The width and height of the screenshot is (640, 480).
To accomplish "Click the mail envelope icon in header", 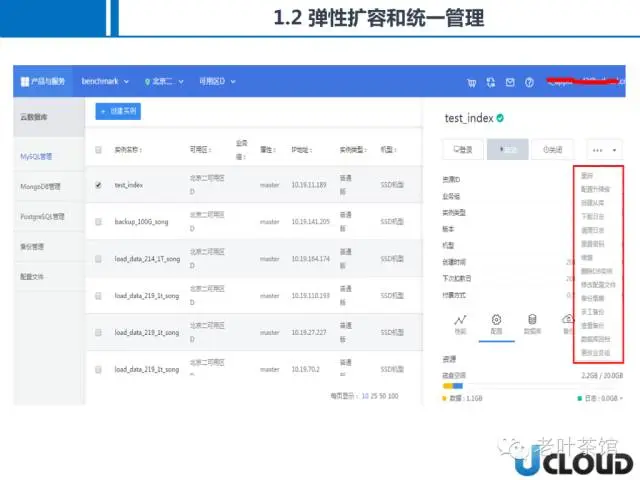I will point(510,83).
